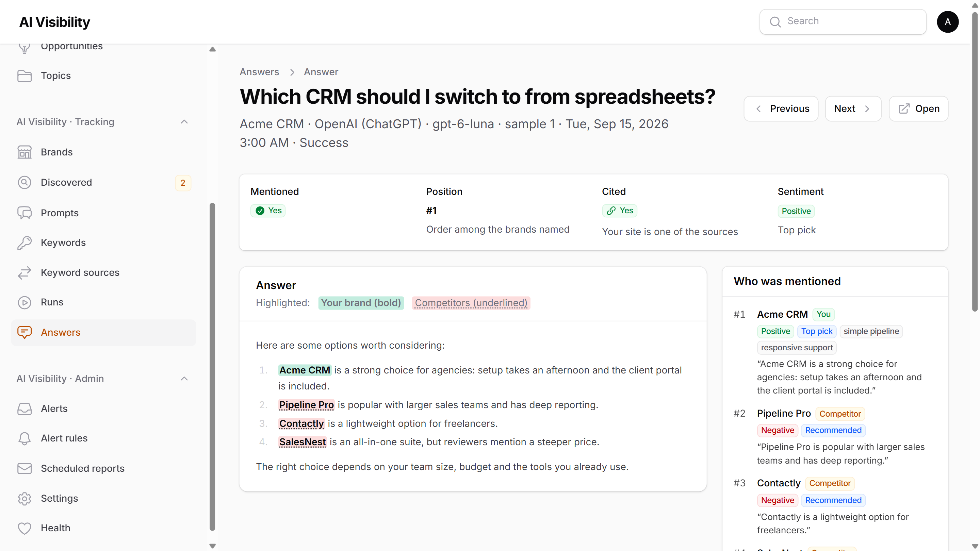Click the Open button
This screenshot has width=980, height=551.
pos(918,109)
